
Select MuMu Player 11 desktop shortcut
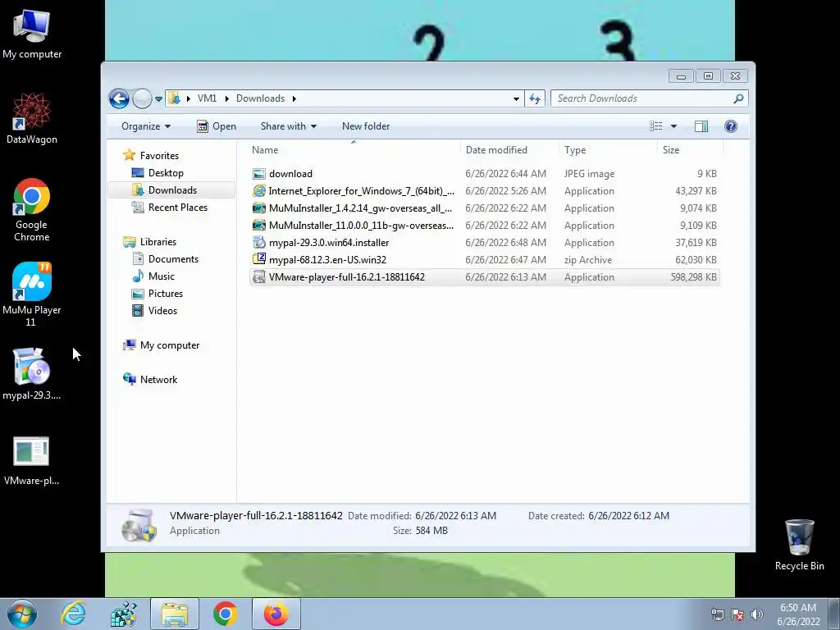[32, 294]
